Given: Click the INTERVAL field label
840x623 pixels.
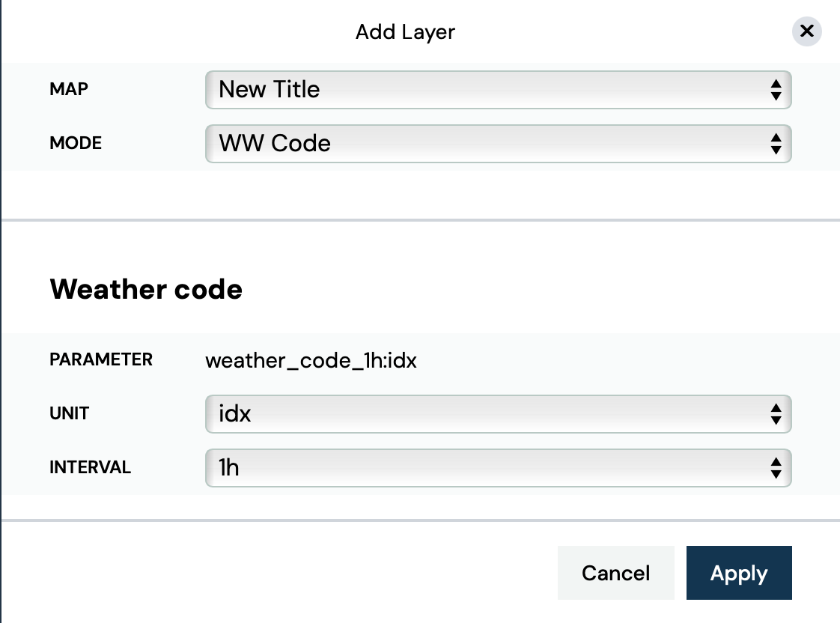Looking at the screenshot, I should [x=90, y=467].
